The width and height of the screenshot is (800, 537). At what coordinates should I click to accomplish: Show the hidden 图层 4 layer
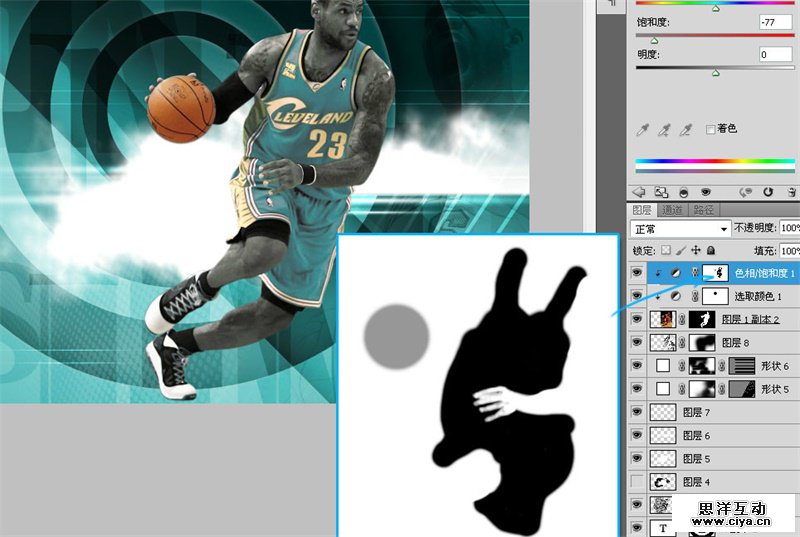pyautogui.click(x=638, y=482)
